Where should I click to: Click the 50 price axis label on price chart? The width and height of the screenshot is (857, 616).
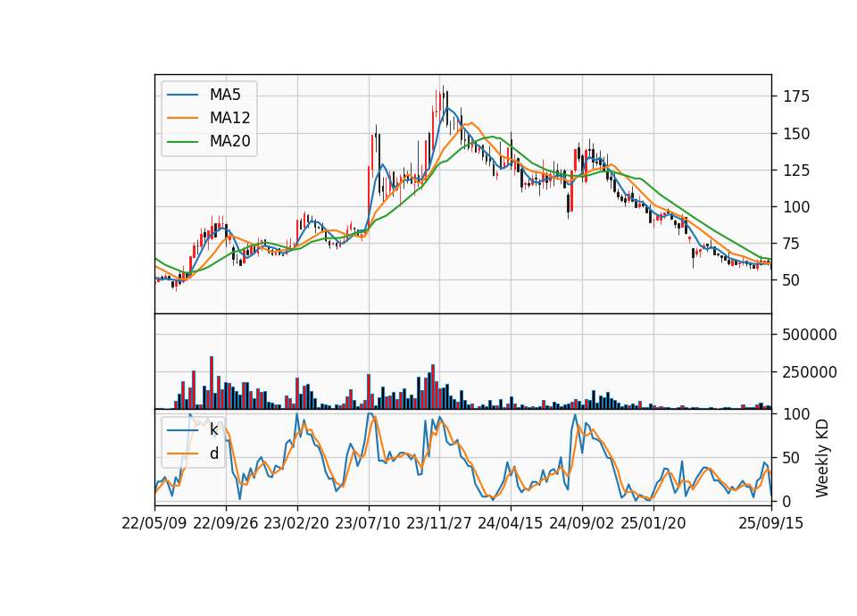(x=792, y=280)
